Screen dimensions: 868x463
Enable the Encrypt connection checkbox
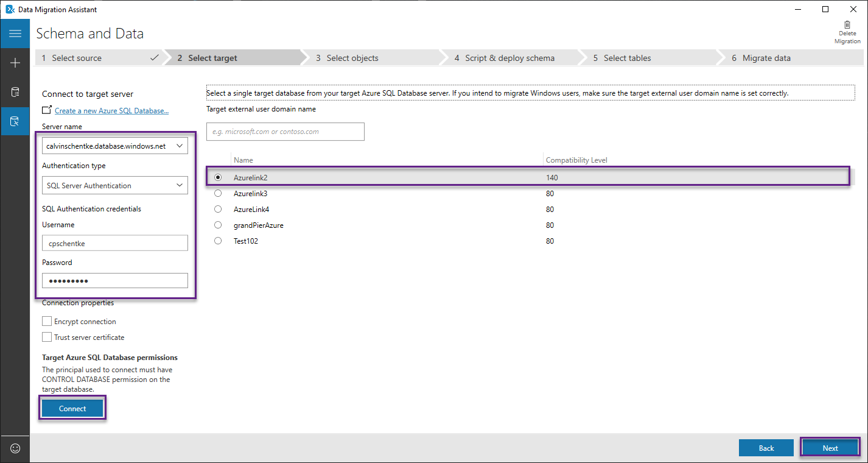47,321
